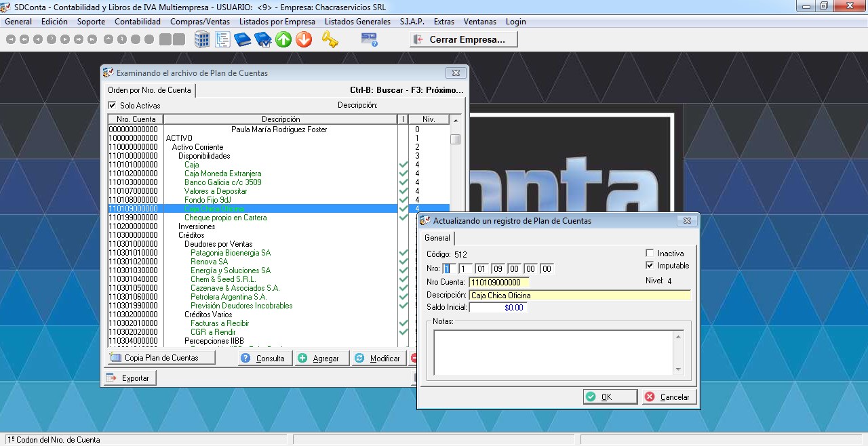Screen dimensions: 868x446
Task: Click the blue book with checkmark icon
Action: click(263, 40)
